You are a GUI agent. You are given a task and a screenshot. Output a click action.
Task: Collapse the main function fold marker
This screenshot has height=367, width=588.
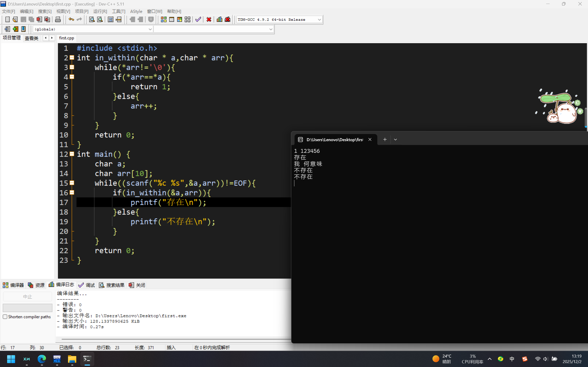[x=72, y=154]
